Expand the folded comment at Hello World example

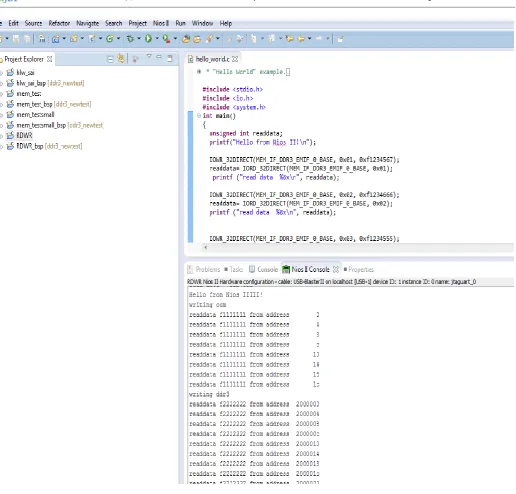tap(199, 72)
